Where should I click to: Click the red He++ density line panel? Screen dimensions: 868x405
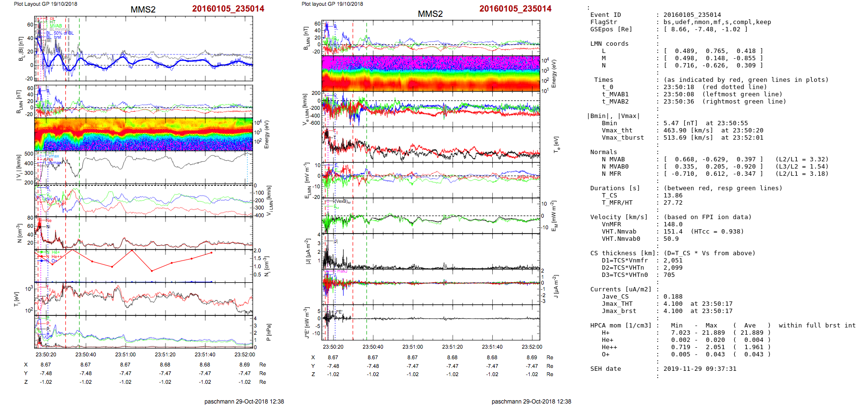pos(143,265)
